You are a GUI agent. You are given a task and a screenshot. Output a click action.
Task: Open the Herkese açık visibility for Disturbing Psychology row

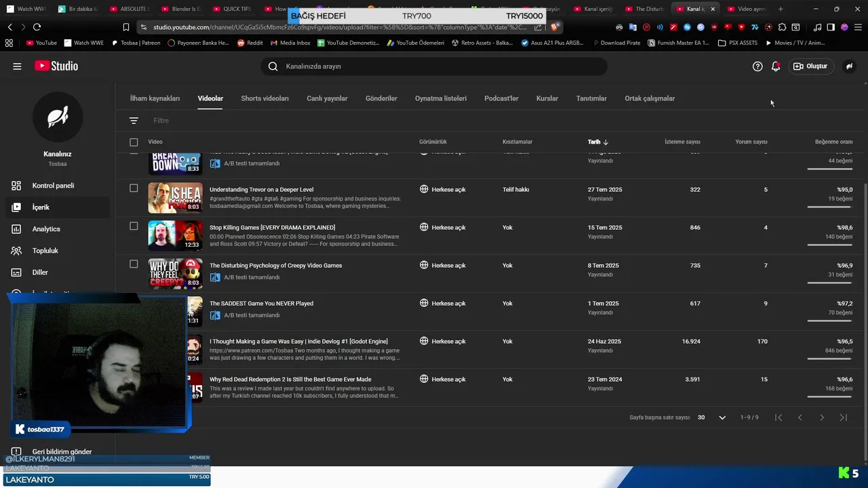pyautogui.click(x=443, y=266)
